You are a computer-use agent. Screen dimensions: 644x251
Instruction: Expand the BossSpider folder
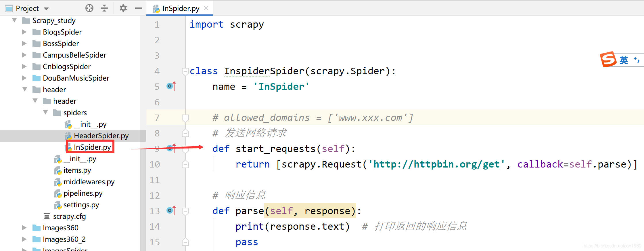tap(24, 43)
